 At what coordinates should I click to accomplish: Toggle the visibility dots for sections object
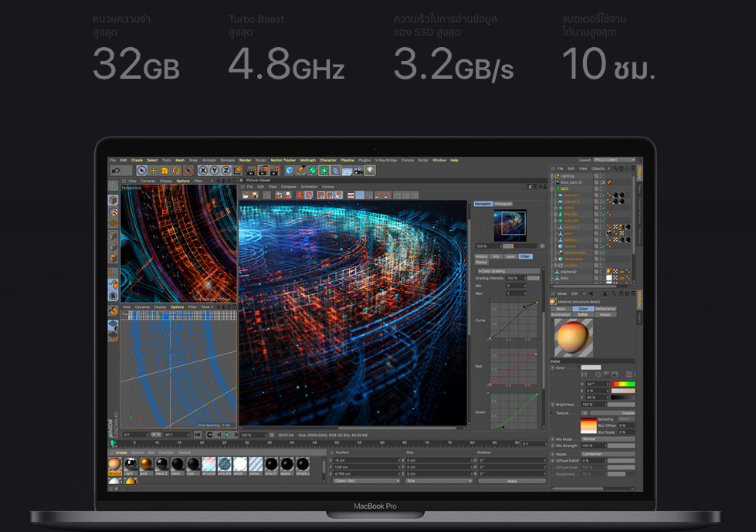pyautogui.click(x=601, y=266)
